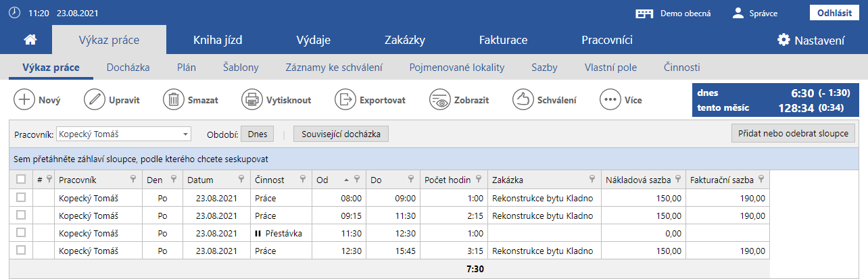Click the Vytisknout printer icon
Image resolution: width=868 pixels, height=279 pixels.
pyautogui.click(x=252, y=100)
